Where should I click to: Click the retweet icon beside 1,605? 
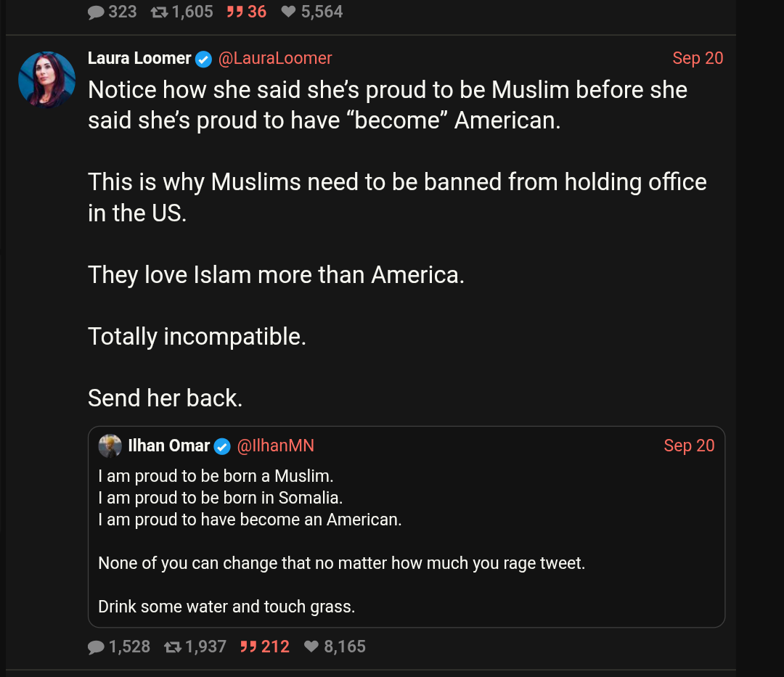[159, 12]
